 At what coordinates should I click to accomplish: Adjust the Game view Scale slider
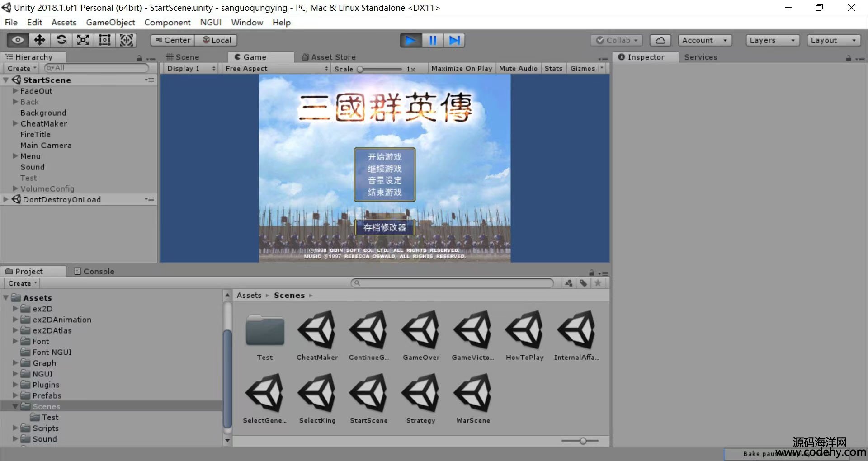[x=360, y=69]
